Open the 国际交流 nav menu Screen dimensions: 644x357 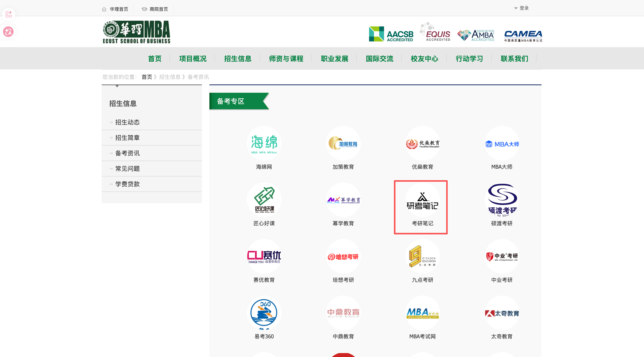tap(379, 59)
